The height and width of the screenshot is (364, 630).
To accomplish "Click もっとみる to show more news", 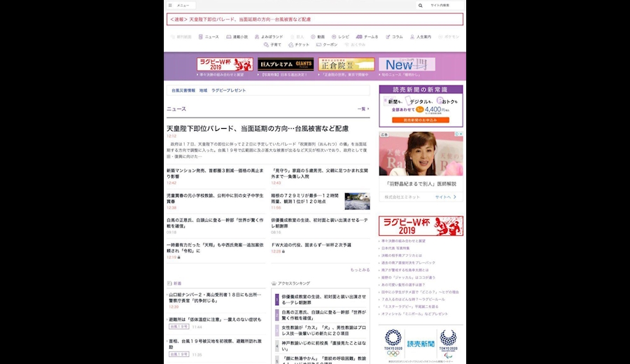I will pyautogui.click(x=360, y=269).
